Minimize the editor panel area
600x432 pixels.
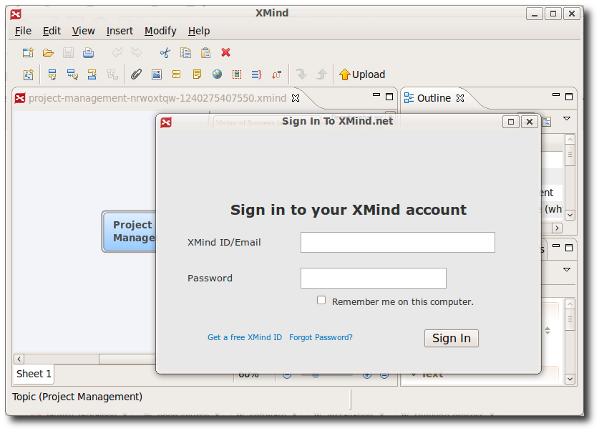(377, 95)
